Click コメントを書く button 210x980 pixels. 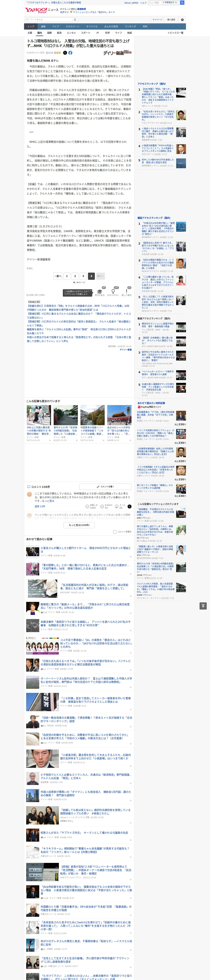(105, 487)
